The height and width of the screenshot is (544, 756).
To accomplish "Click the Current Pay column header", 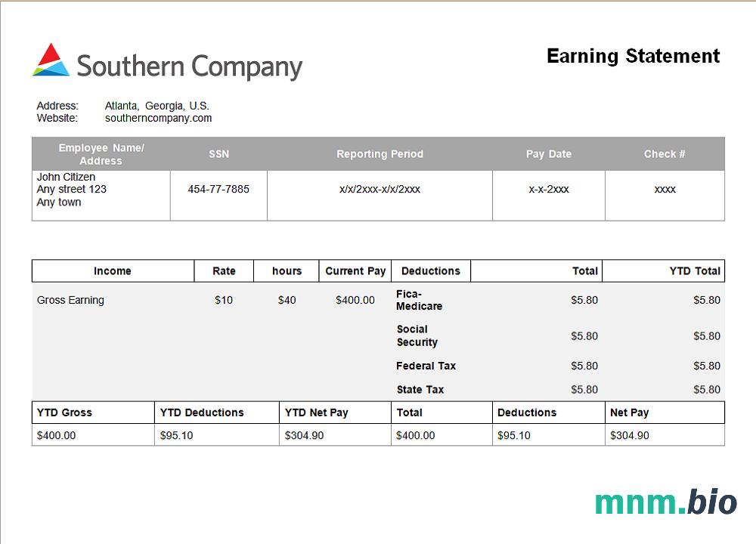I will 355,271.
